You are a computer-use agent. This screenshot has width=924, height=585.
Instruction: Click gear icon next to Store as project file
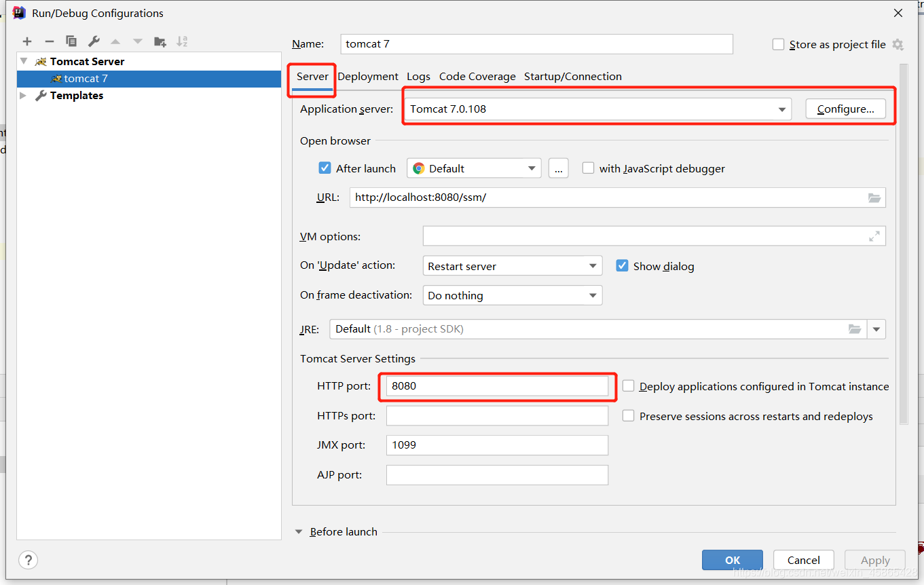pyautogui.click(x=898, y=45)
